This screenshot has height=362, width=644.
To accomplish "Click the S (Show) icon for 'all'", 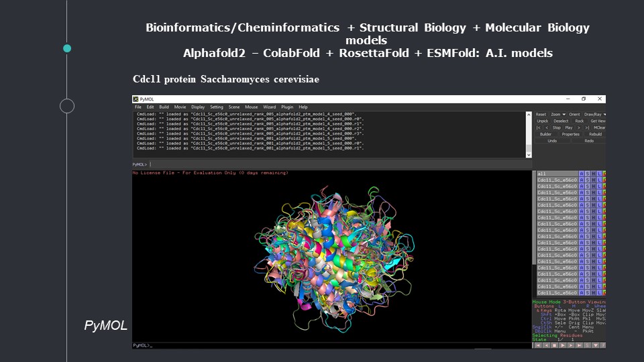I will coord(587,174).
